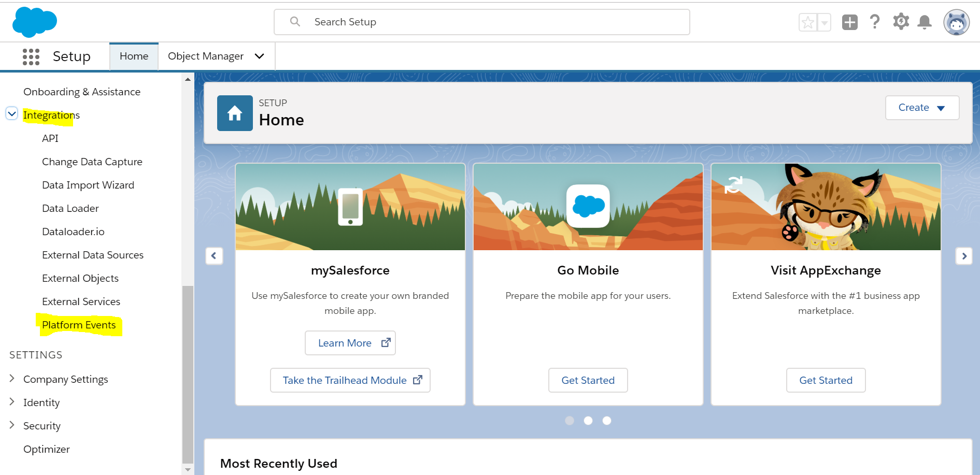This screenshot has width=980, height=475.
Task: Open the Company Settings item
Action: tap(66, 379)
